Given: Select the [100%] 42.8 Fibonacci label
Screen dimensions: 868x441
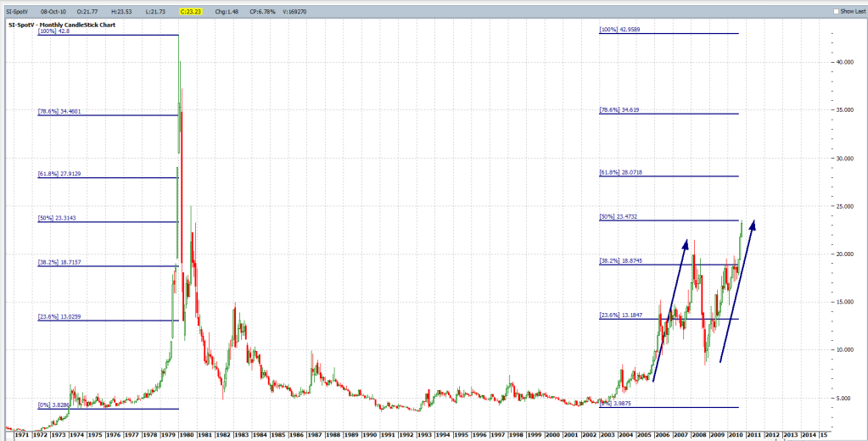Looking at the screenshot, I should click(54, 31).
